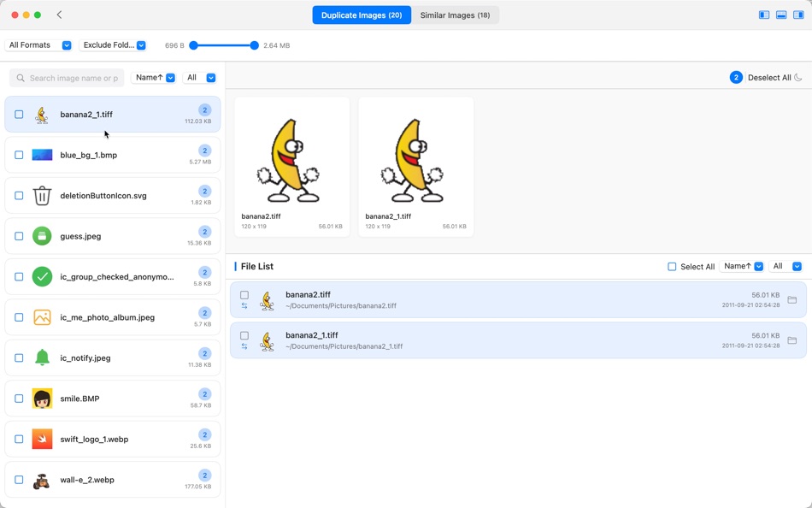Click the green checkmark icon of ic_group_checked

point(42,276)
